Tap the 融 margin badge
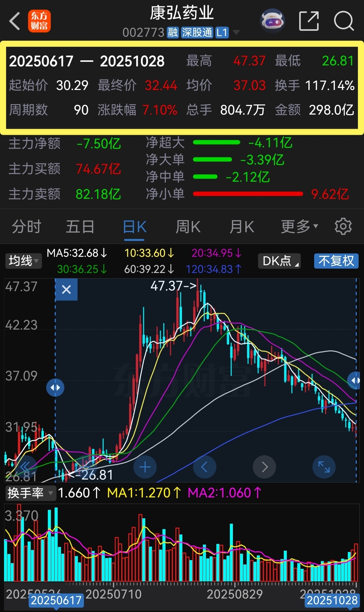Screen dimensions: 364x612 pos(173,32)
